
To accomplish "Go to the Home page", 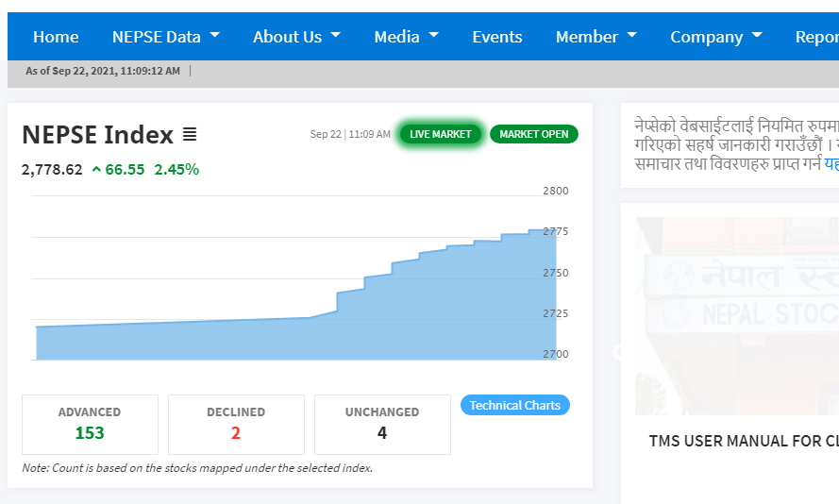I will pos(56,37).
